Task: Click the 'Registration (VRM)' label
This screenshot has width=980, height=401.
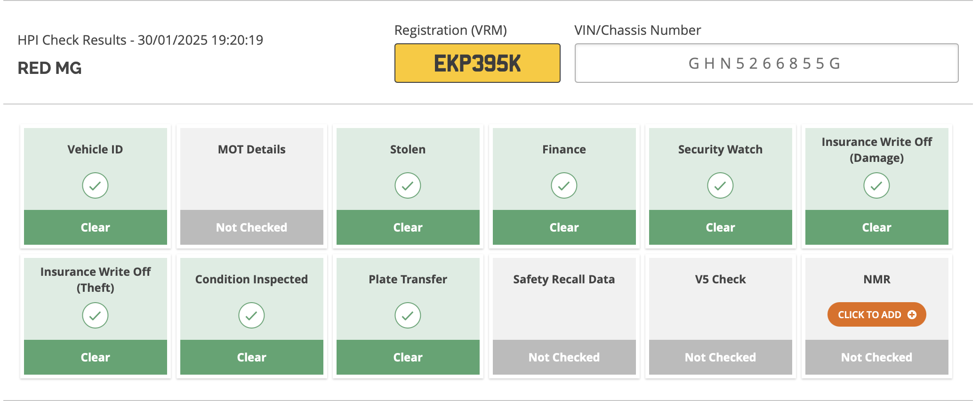Action: point(450,30)
